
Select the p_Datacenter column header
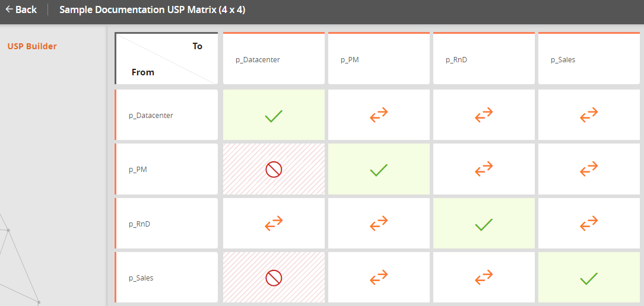pos(274,59)
